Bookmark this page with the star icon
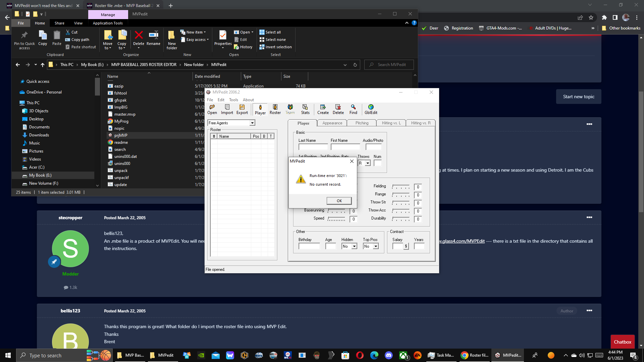The image size is (644, 362). [591, 17]
